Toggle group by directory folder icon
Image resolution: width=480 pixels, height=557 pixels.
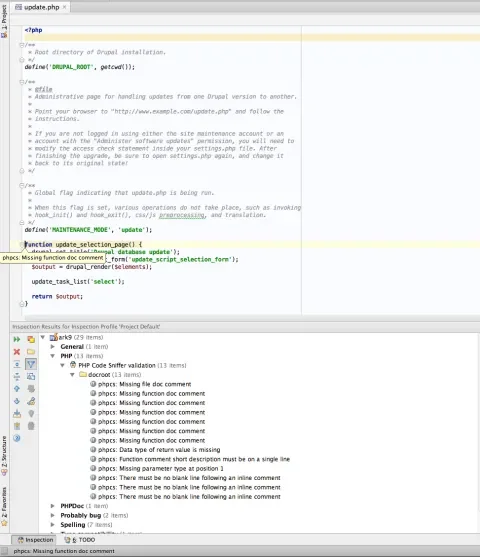[x=31, y=352]
